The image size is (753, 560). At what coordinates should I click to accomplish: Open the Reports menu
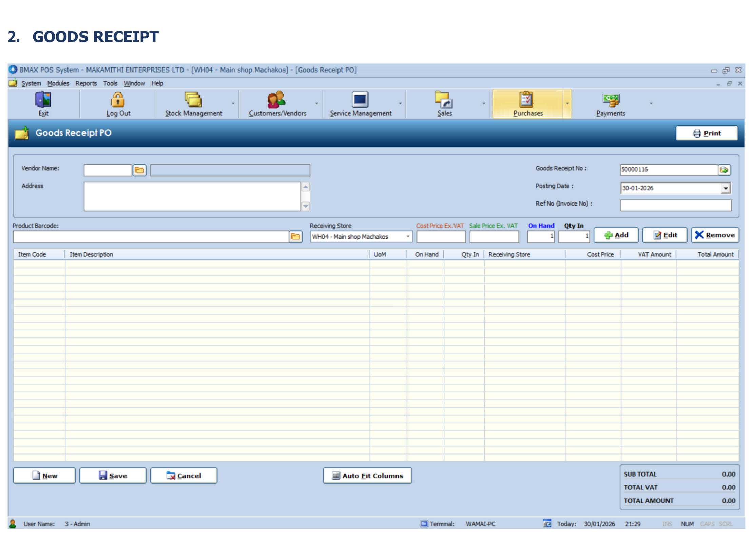coord(86,83)
